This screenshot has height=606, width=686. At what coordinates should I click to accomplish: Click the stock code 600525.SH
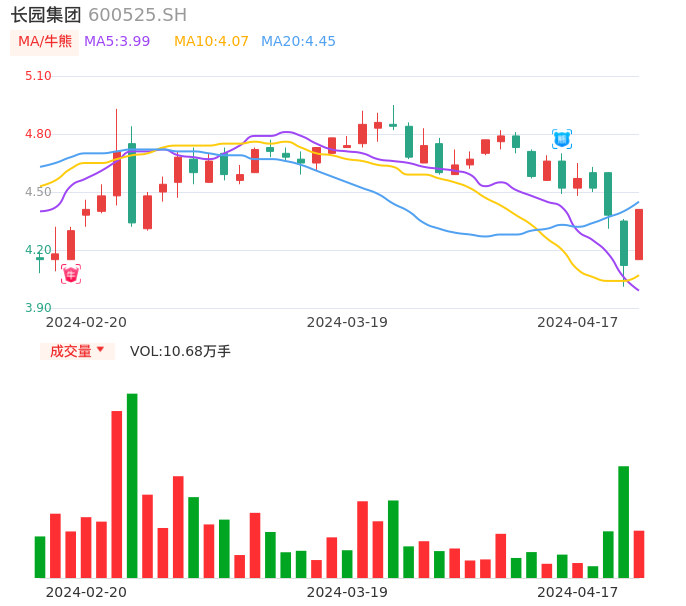137,15
